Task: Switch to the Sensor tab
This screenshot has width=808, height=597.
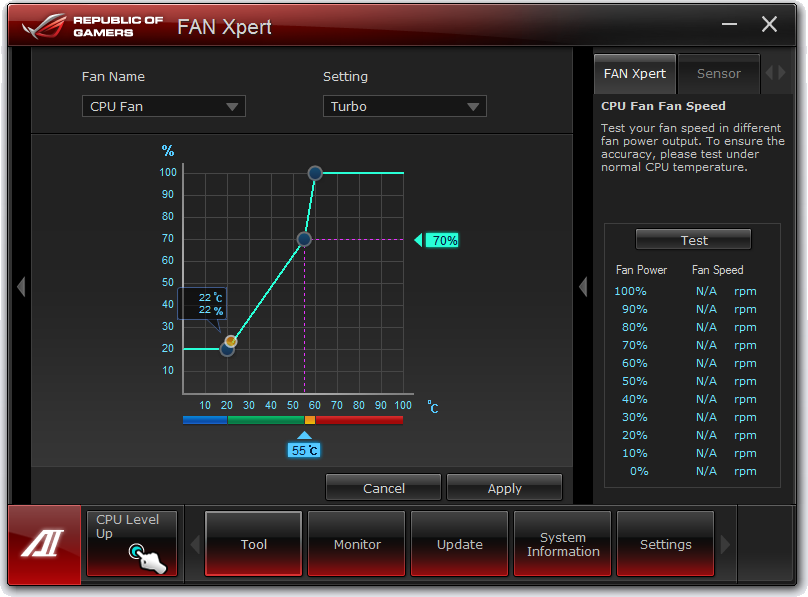Action: [719, 74]
